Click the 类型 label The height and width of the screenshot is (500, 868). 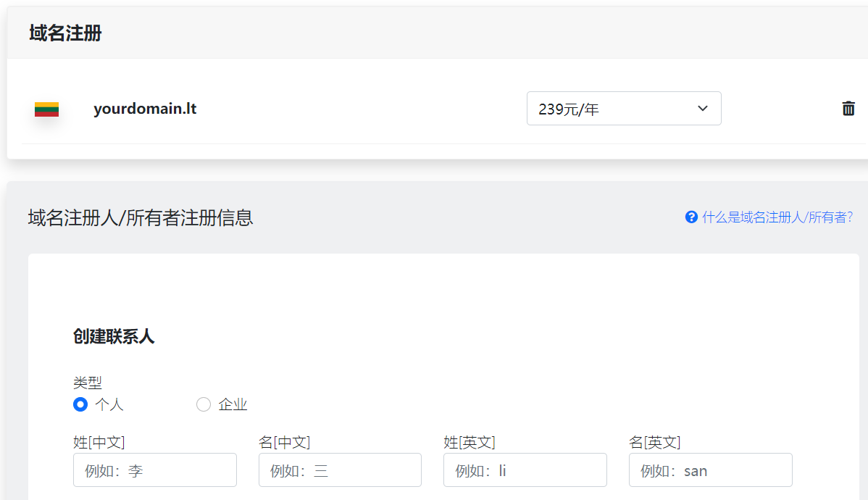coord(88,382)
